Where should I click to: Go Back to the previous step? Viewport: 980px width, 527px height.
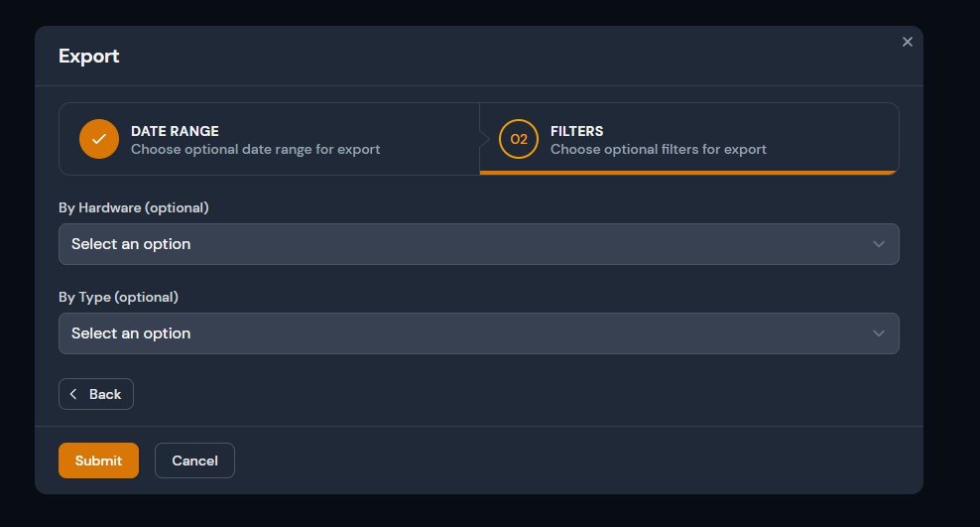point(96,394)
